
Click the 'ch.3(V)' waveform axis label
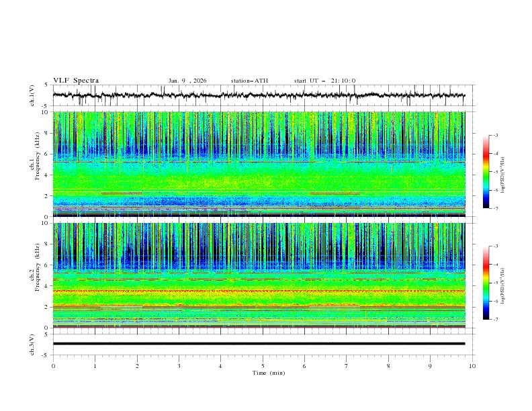(x=32, y=345)
